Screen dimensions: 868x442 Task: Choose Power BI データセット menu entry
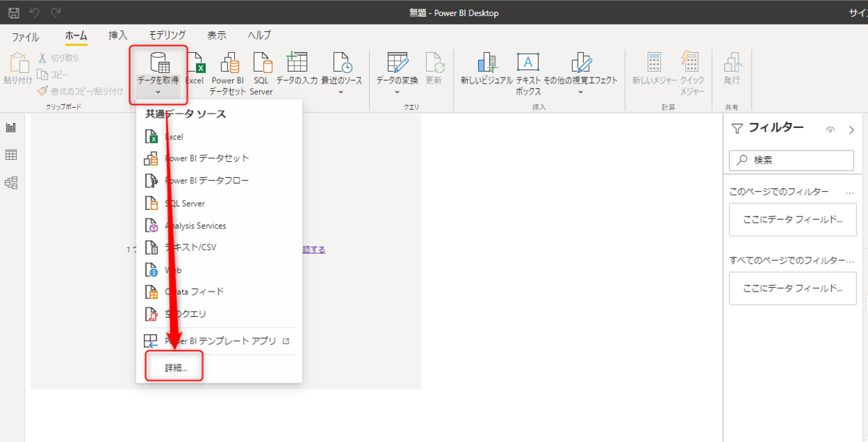point(219,158)
